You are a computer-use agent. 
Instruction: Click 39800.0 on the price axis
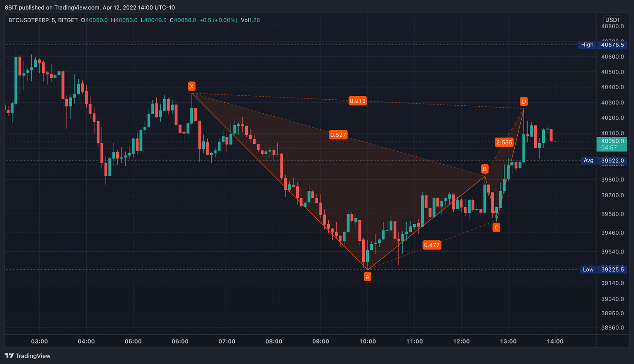point(612,180)
